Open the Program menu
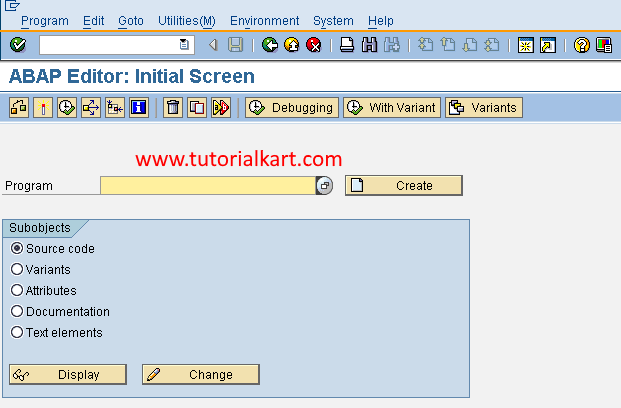The width and height of the screenshot is (621, 408). point(45,21)
